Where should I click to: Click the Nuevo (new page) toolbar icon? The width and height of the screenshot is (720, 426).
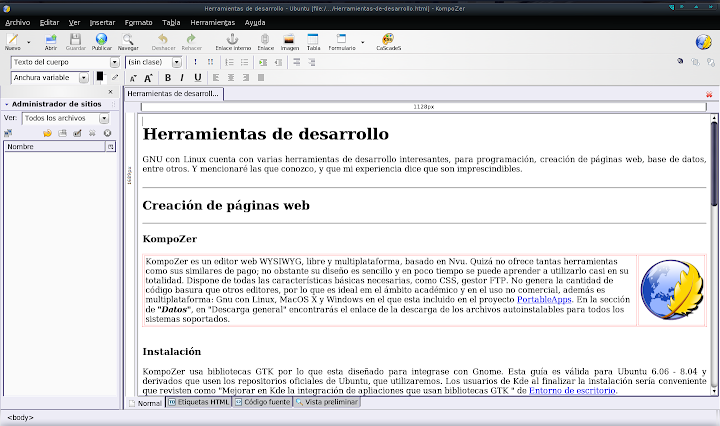pyautogui.click(x=12, y=39)
